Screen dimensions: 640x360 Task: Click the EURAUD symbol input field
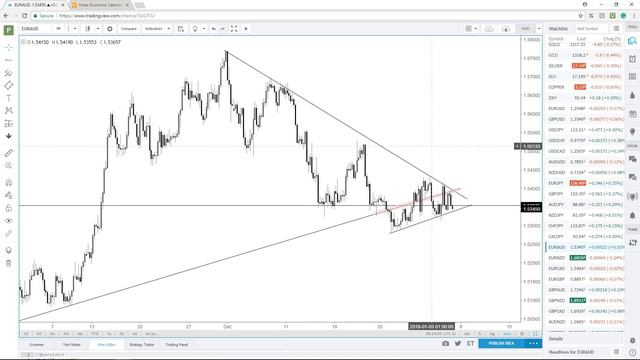tap(35, 29)
